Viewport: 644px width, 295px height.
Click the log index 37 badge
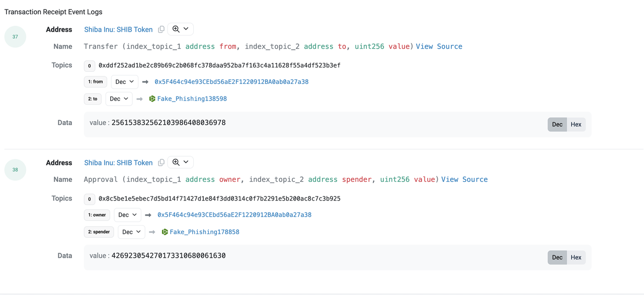(15, 37)
